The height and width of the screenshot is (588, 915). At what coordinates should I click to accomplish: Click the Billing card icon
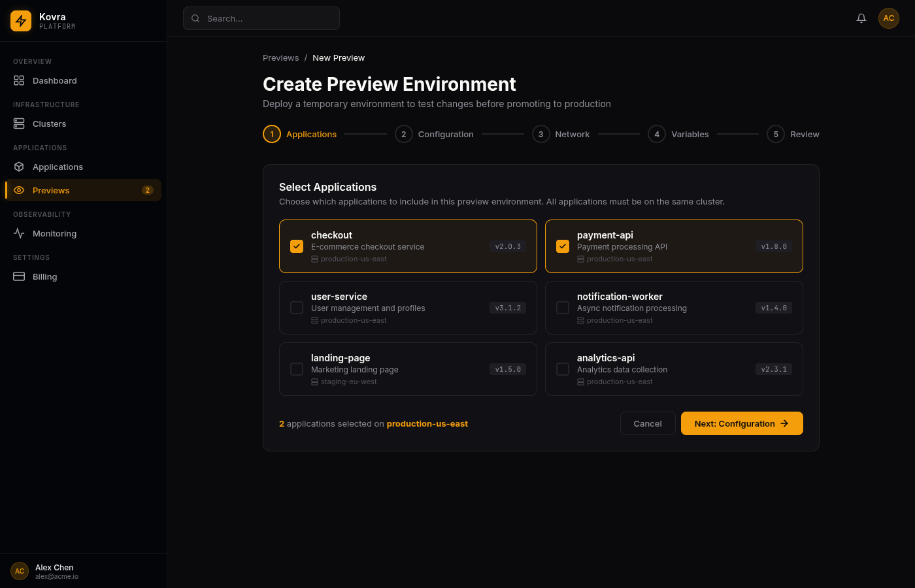coord(19,276)
